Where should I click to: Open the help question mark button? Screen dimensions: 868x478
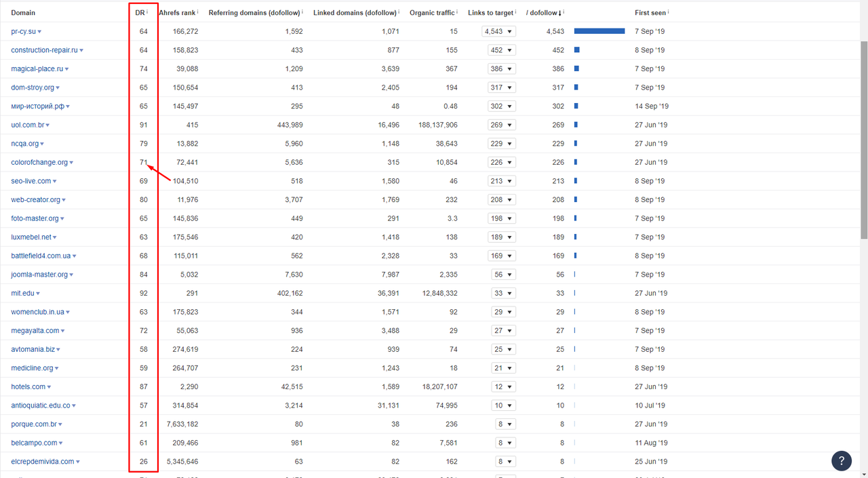[842, 460]
